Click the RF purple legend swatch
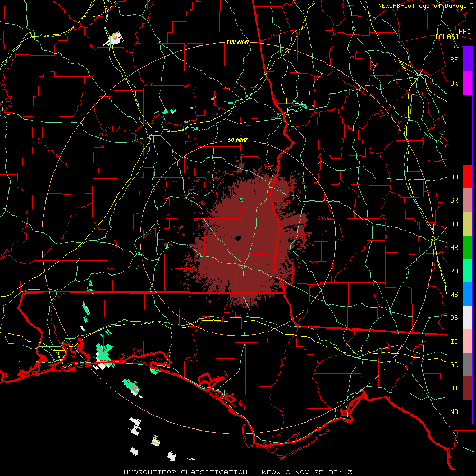Image resolution: width=476 pixels, height=476 pixels. click(467, 59)
